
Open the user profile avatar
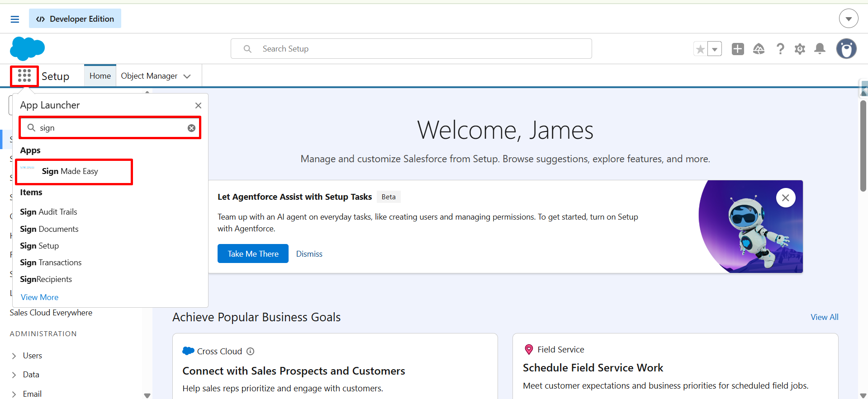(x=846, y=49)
